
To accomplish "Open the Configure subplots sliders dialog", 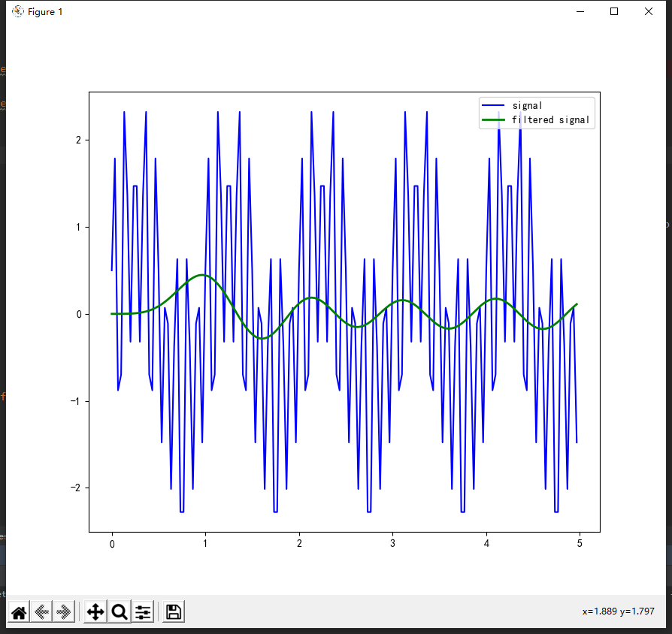I will point(143,612).
